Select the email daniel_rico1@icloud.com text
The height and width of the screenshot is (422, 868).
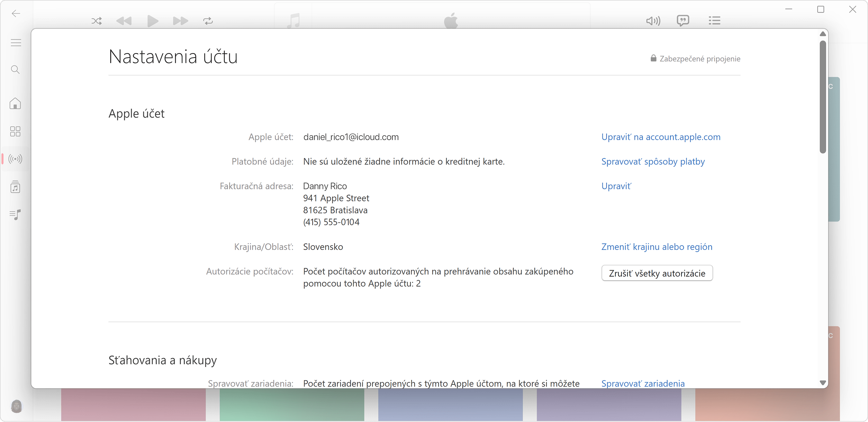pos(351,137)
